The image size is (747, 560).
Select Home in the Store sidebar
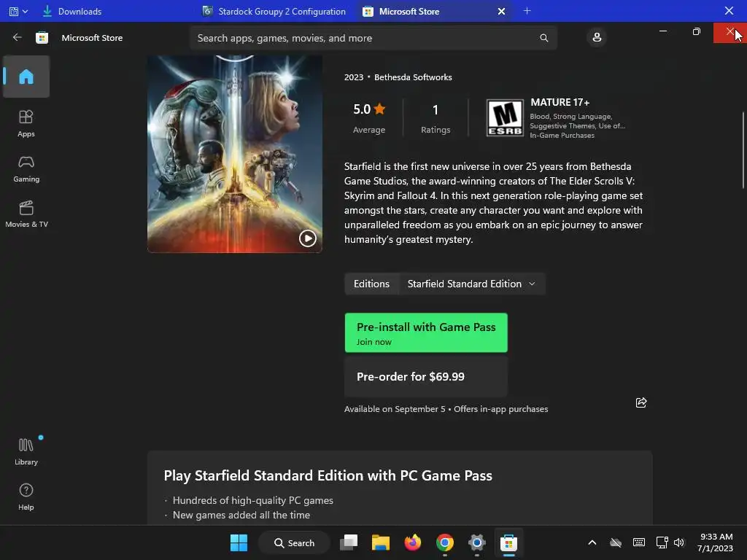tap(26, 76)
